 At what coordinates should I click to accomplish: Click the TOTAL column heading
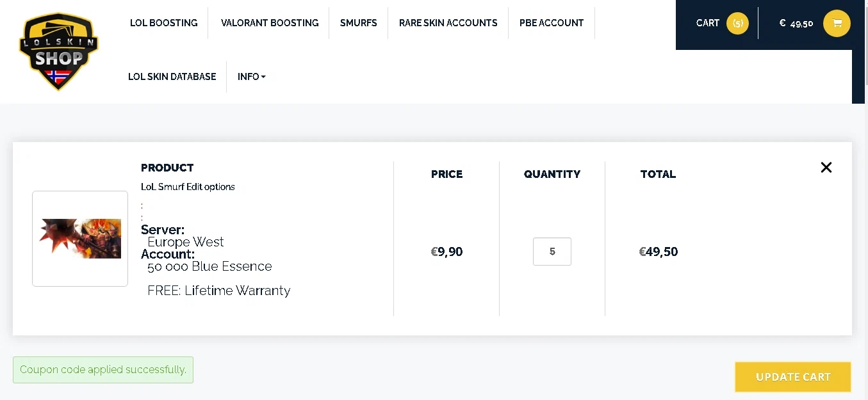[x=658, y=174]
